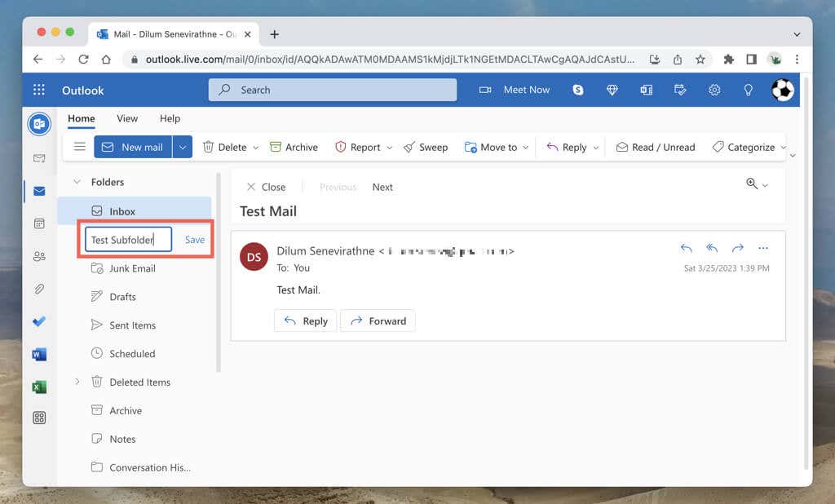Open the Mail app in left rail
The image size is (835, 504).
[39, 191]
